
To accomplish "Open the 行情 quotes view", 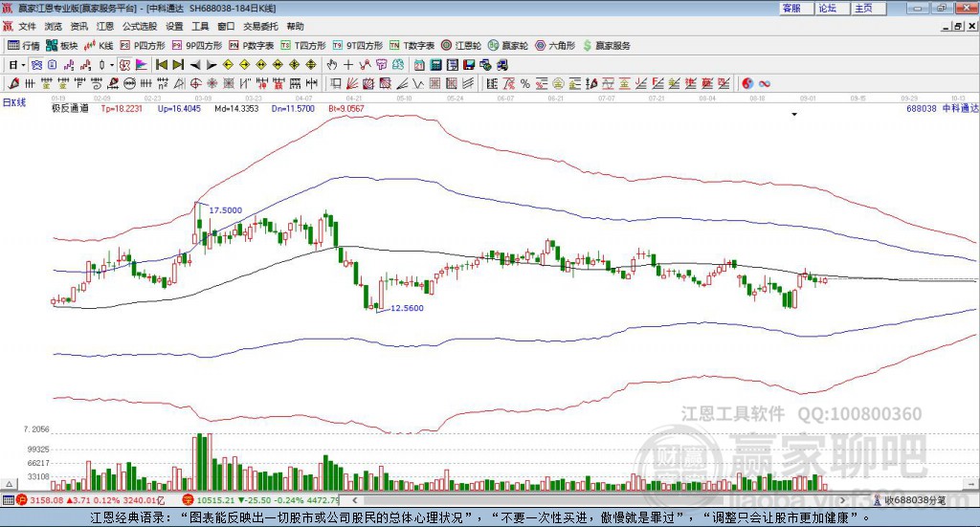I will coord(24,46).
